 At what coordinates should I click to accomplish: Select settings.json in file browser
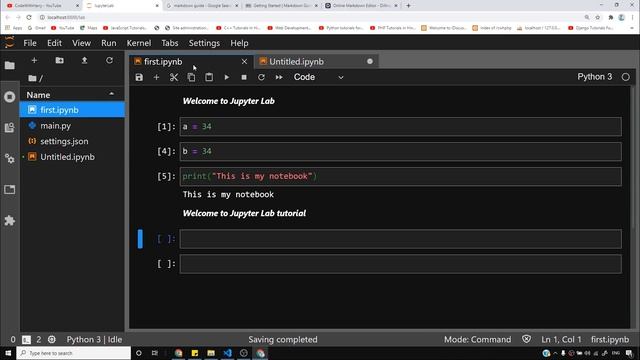coord(72,141)
